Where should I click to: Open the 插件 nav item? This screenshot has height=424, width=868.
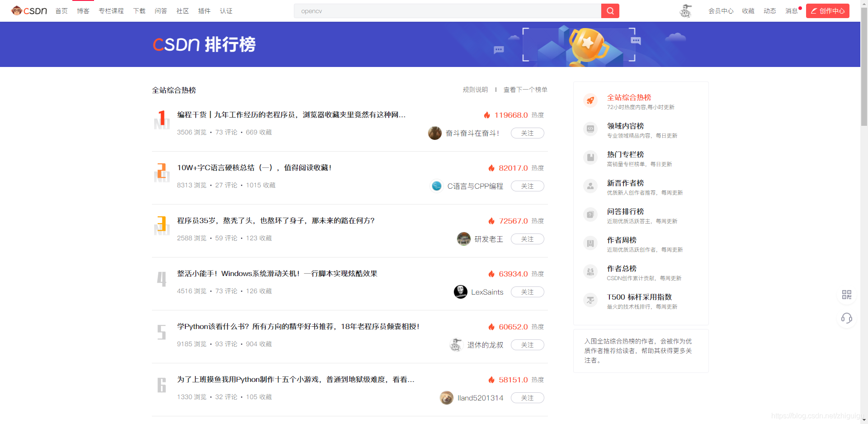pyautogui.click(x=204, y=11)
